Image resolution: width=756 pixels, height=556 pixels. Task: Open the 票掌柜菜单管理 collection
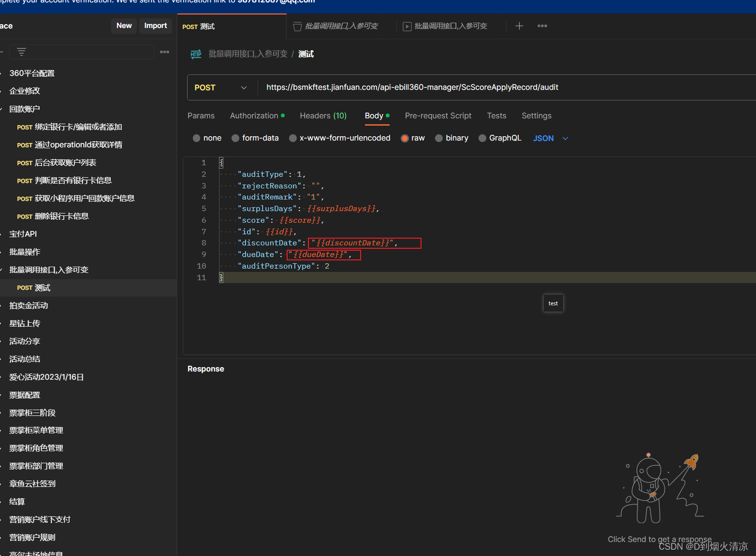click(36, 430)
